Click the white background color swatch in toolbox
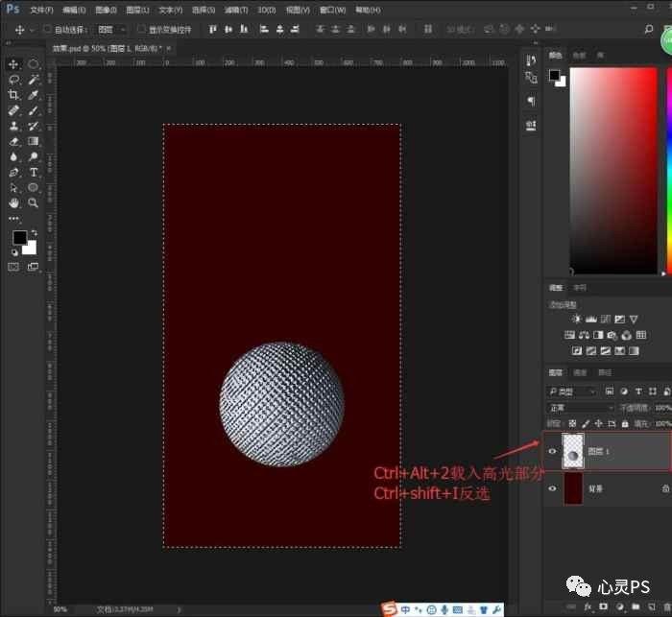 point(30,249)
